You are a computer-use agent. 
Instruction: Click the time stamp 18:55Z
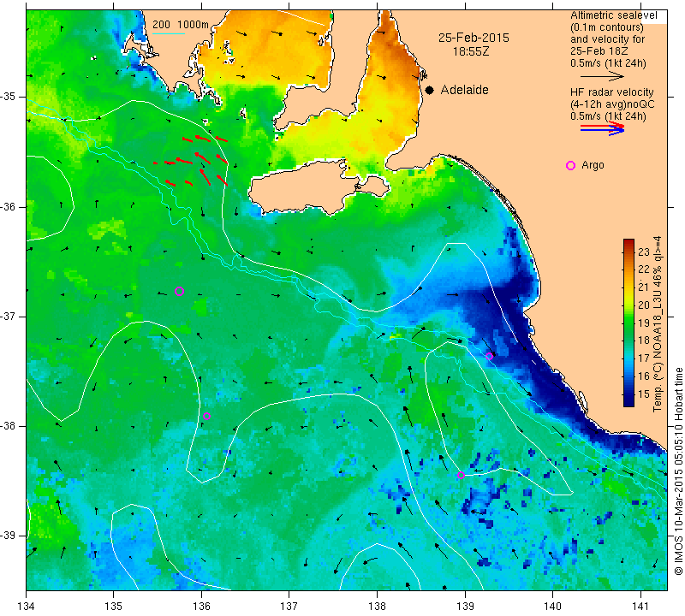click(x=471, y=51)
